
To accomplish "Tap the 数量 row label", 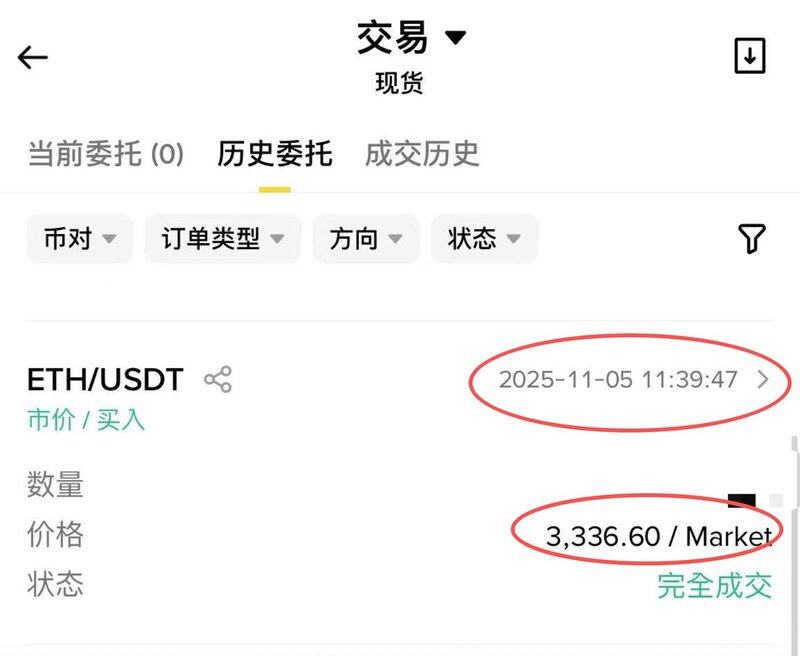I will click(55, 484).
